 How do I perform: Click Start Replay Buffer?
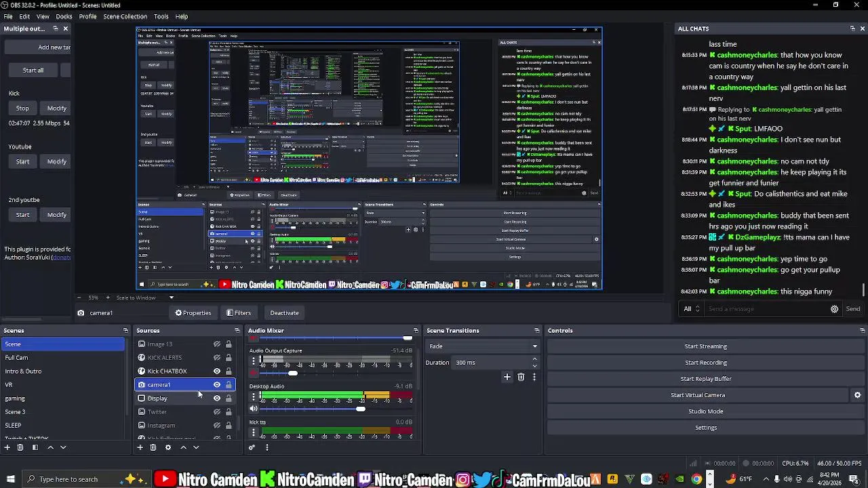click(x=705, y=379)
